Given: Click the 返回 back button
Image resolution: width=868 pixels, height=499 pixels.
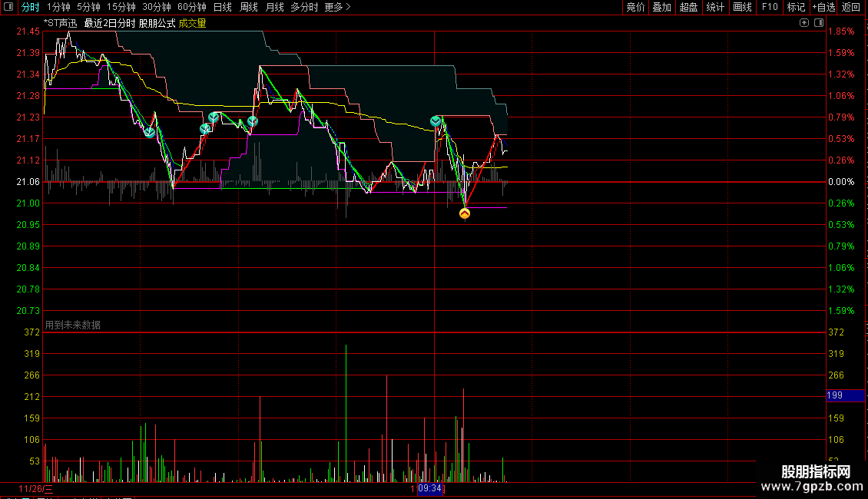Looking at the screenshot, I should [851, 7].
